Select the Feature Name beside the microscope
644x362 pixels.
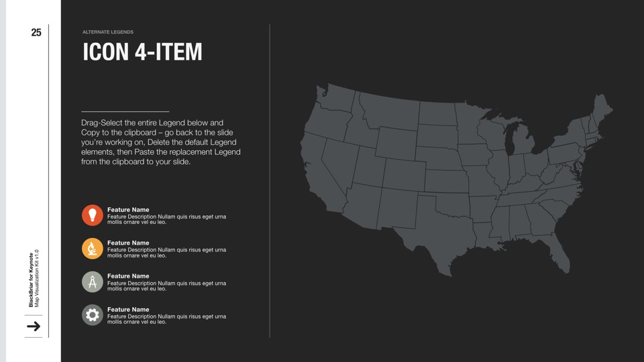(128, 243)
